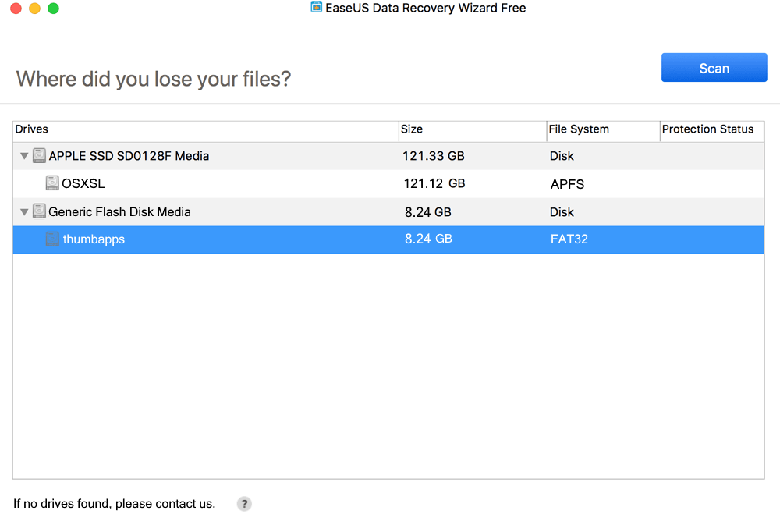Image resolution: width=780 pixels, height=532 pixels.
Task: Click the 121.33 GB size value
Action: pos(433,156)
